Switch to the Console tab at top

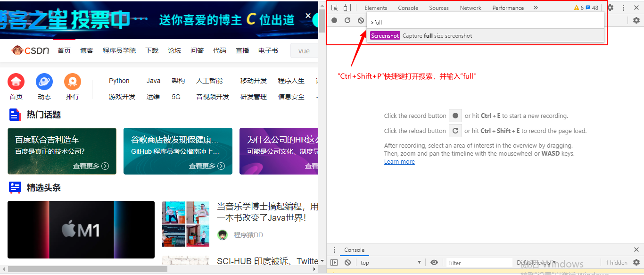(408, 8)
